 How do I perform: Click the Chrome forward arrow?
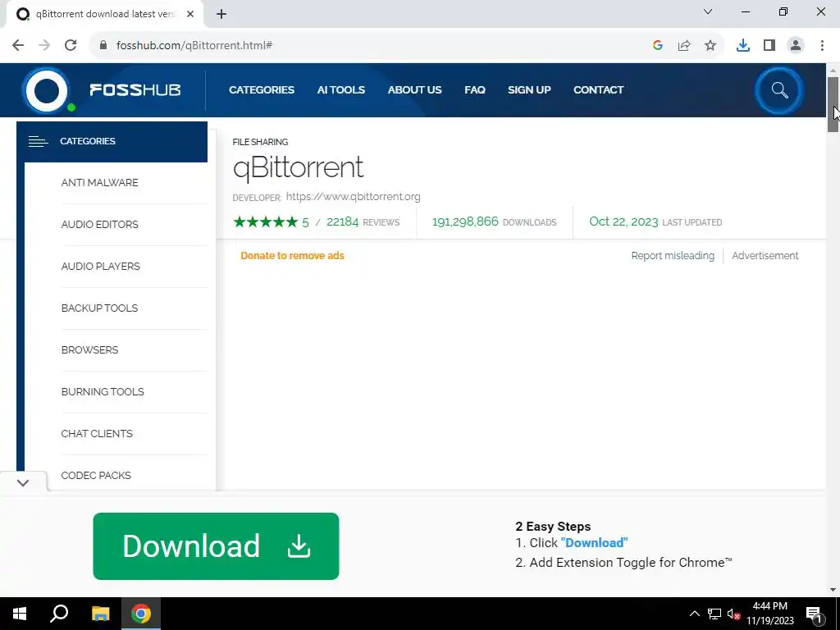44,45
